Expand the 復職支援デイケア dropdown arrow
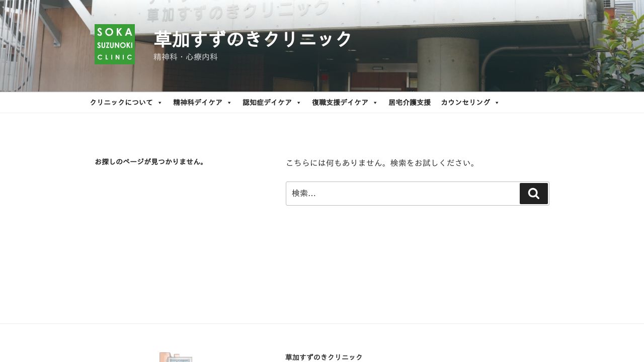Image resolution: width=644 pixels, height=362 pixels. pyautogui.click(x=374, y=103)
